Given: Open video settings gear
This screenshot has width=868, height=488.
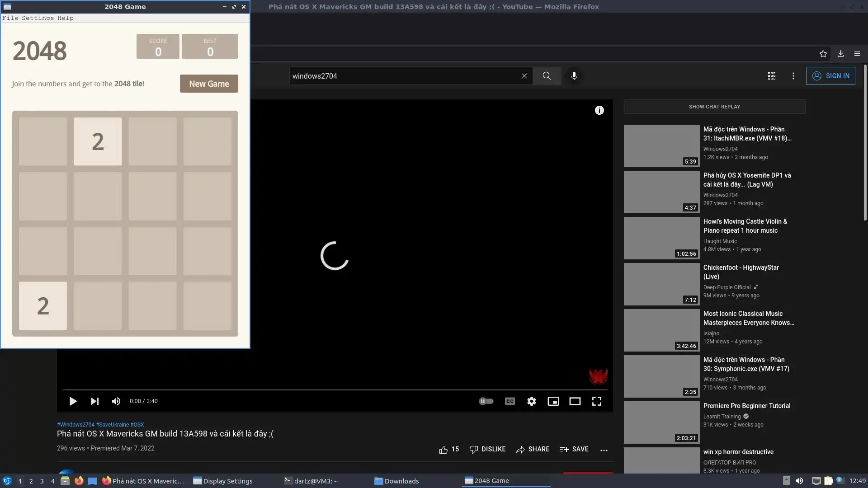Looking at the screenshot, I should coord(531,401).
